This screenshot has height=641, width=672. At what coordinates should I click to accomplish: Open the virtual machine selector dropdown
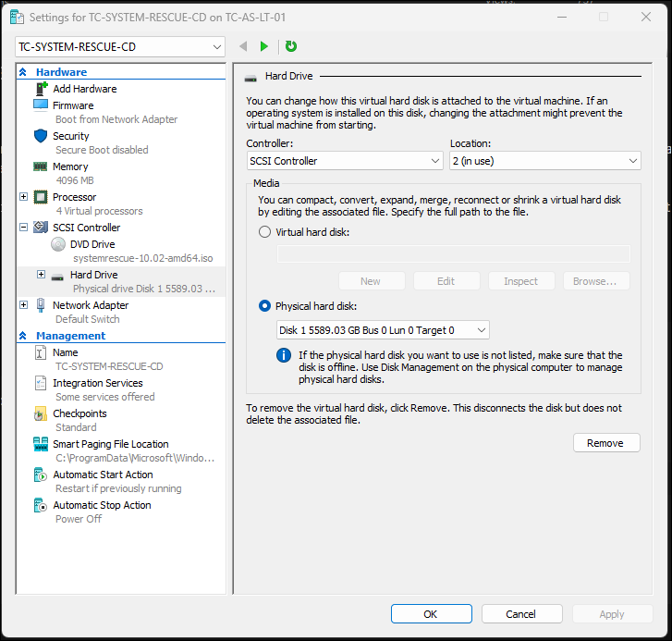(120, 47)
